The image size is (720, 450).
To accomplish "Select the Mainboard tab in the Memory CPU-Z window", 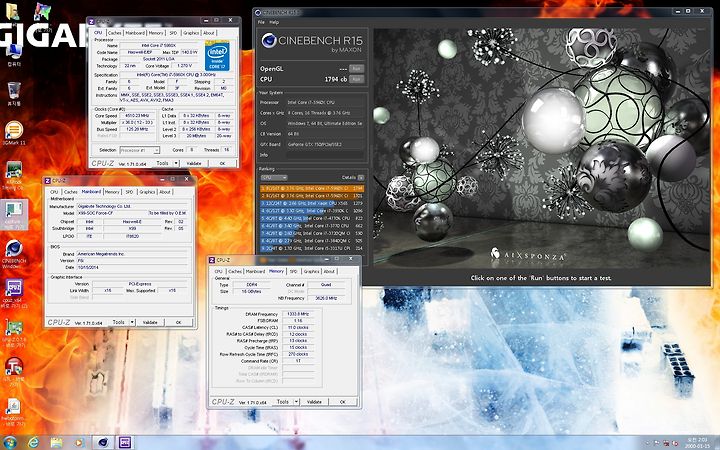I will coord(255,271).
